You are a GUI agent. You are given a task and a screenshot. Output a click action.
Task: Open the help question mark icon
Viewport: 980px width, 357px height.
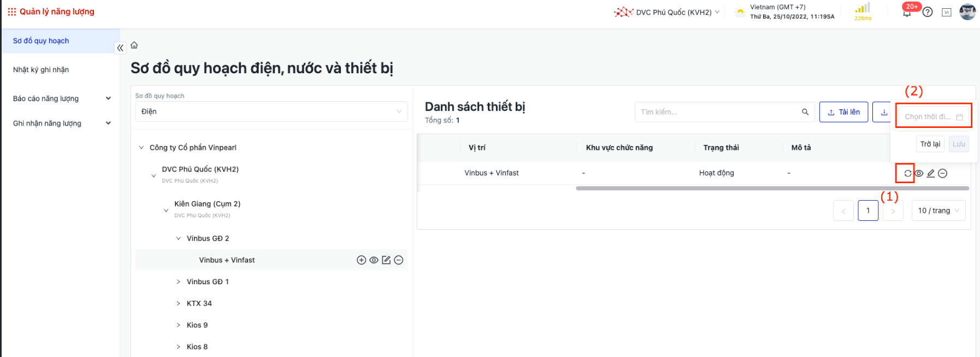(928, 12)
